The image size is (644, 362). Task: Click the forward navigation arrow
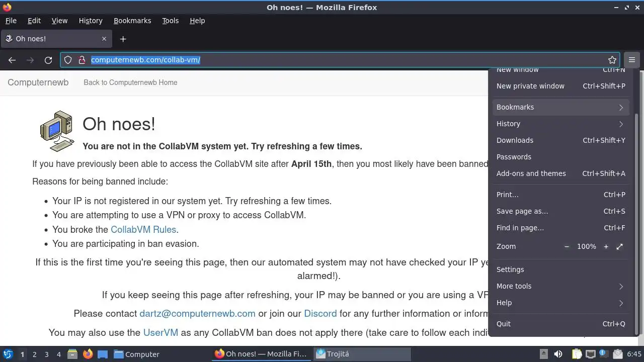click(x=30, y=60)
